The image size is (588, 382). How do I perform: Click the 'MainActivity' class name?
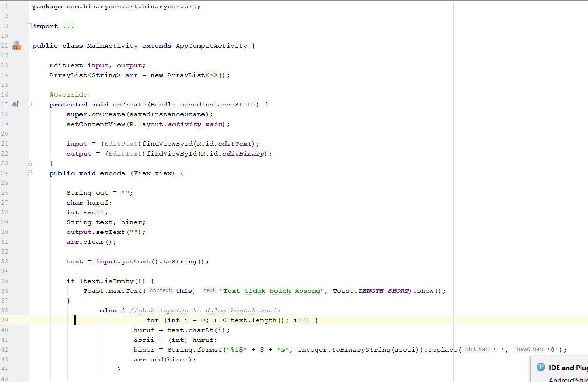click(113, 46)
